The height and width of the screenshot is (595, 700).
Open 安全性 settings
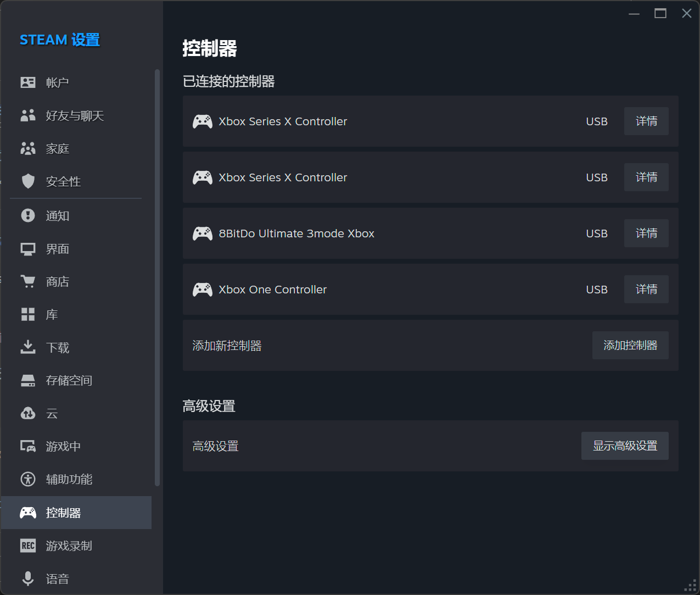tap(76, 181)
